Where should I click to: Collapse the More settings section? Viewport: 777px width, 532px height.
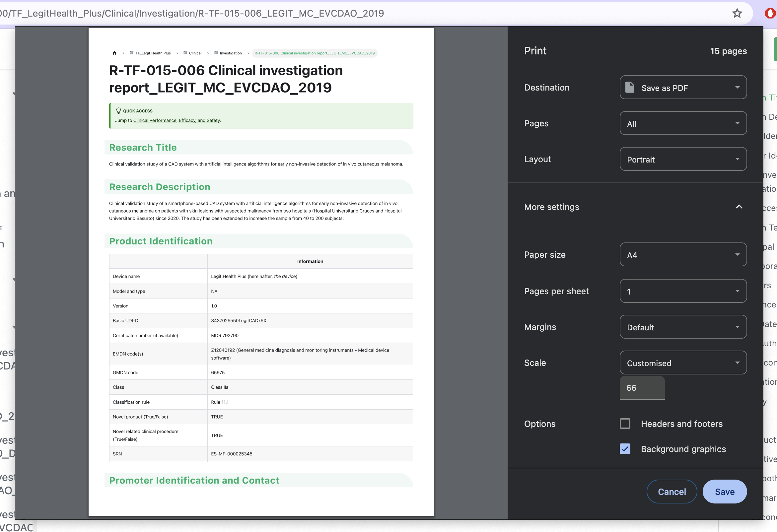pos(739,207)
